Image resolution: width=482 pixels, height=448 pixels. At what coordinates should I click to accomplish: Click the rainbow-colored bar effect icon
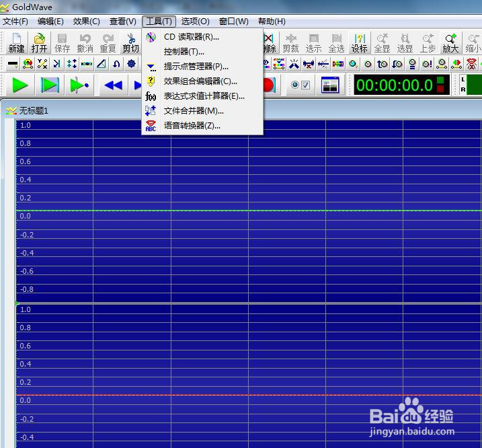[338, 64]
